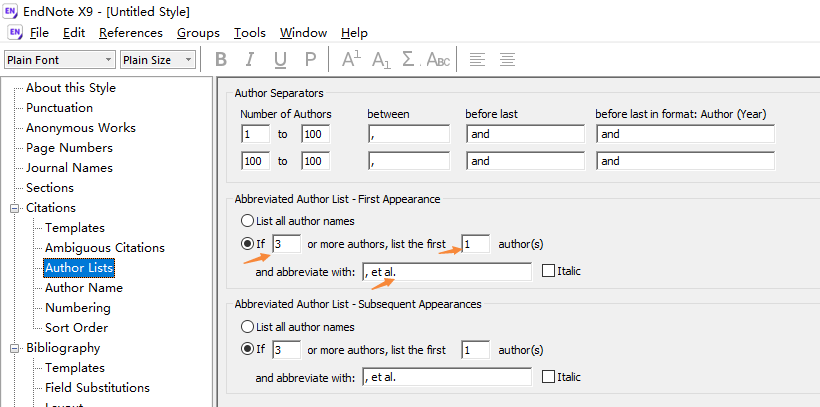Select Numbering under Citations
Viewport: 820px width, 407px height.
pyautogui.click(x=77, y=308)
